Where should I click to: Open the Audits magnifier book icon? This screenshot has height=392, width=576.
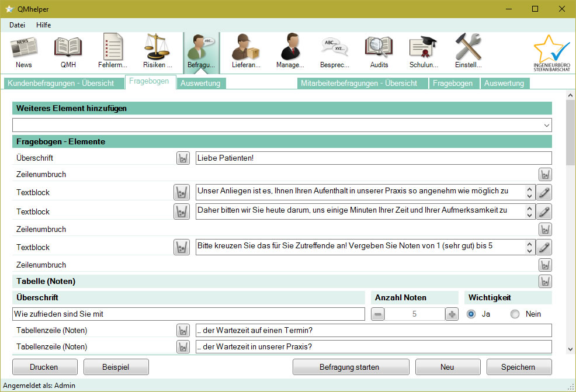tap(379, 52)
